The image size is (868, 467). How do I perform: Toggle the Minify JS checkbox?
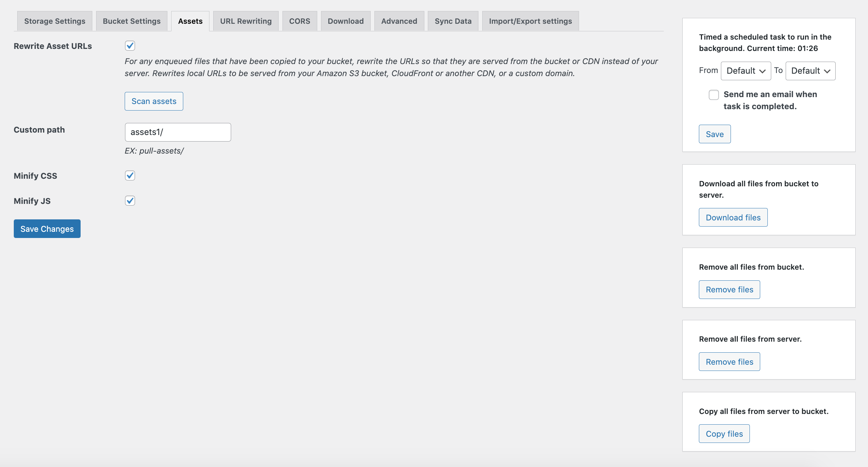130,201
